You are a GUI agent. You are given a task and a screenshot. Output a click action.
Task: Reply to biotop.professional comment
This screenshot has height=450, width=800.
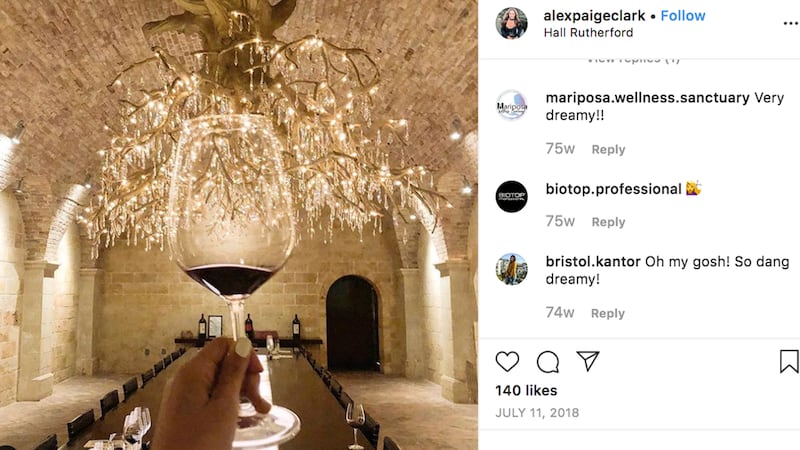[608, 222]
